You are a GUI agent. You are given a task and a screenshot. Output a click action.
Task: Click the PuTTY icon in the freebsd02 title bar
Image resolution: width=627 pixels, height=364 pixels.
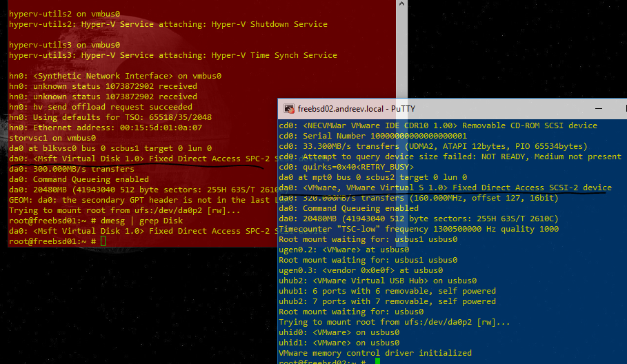pos(289,109)
